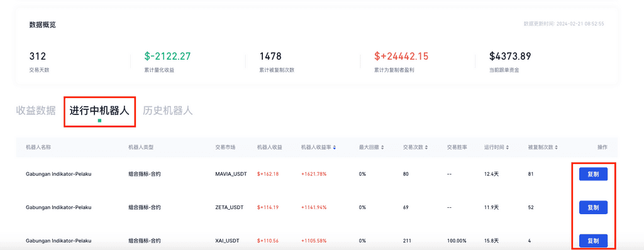Click the 机器人类型 column header
Screen dimensions: 644x250
pos(141,148)
